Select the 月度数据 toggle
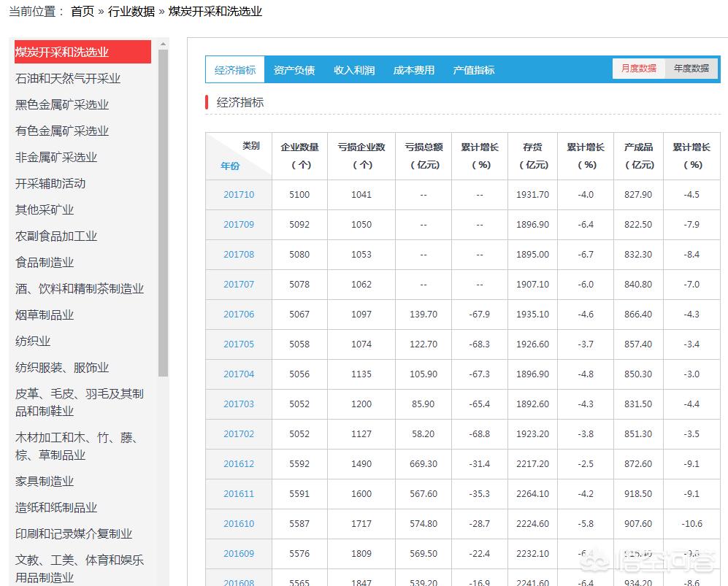Viewport: 728px width, 586px height. coord(638,69)
